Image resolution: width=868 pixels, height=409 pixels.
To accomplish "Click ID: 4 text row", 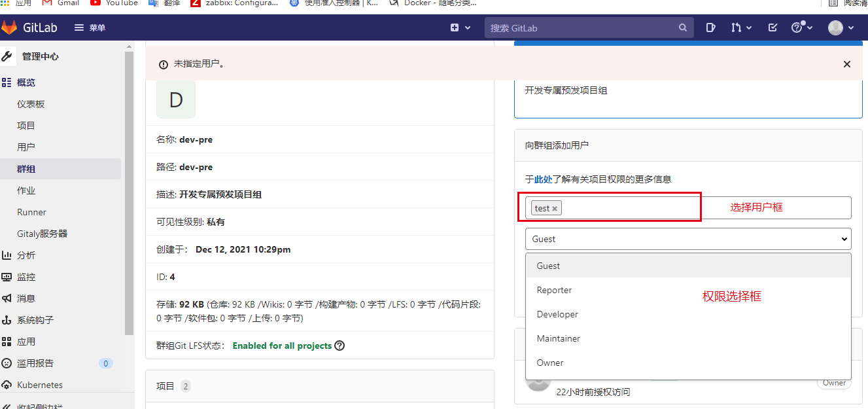I will pos(319,277).
